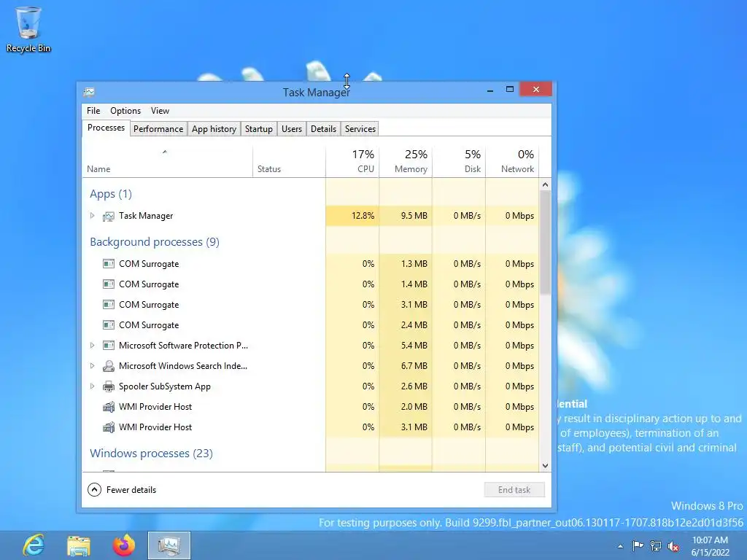Open the Options menu
Screen dimensions: 747x560
pos(125,111)
